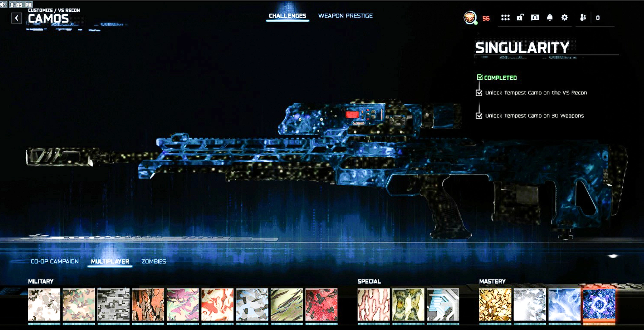The image size is (644, 330).
Task: Select the silver and blue geometric Special camo
Action: click(443, 305)
